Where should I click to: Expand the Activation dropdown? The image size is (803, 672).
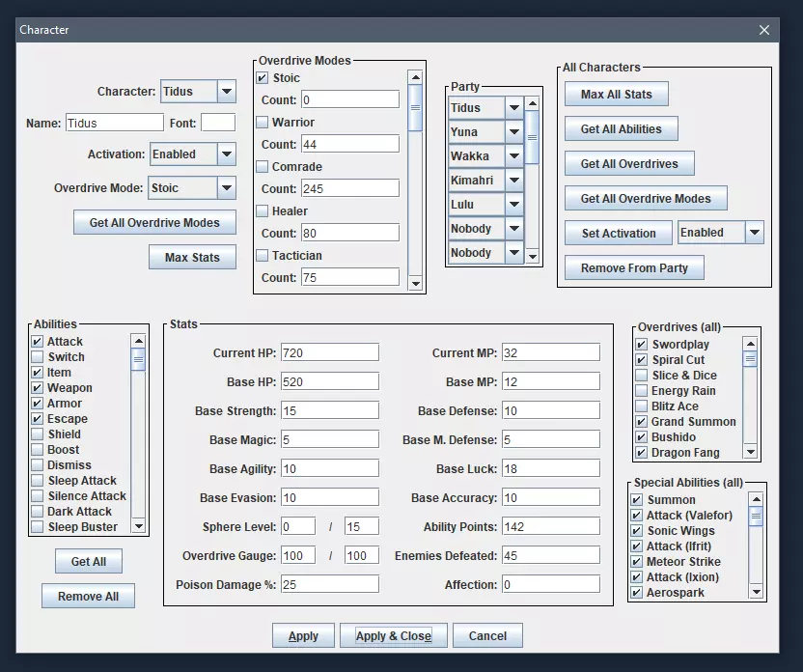click(226, 154)
